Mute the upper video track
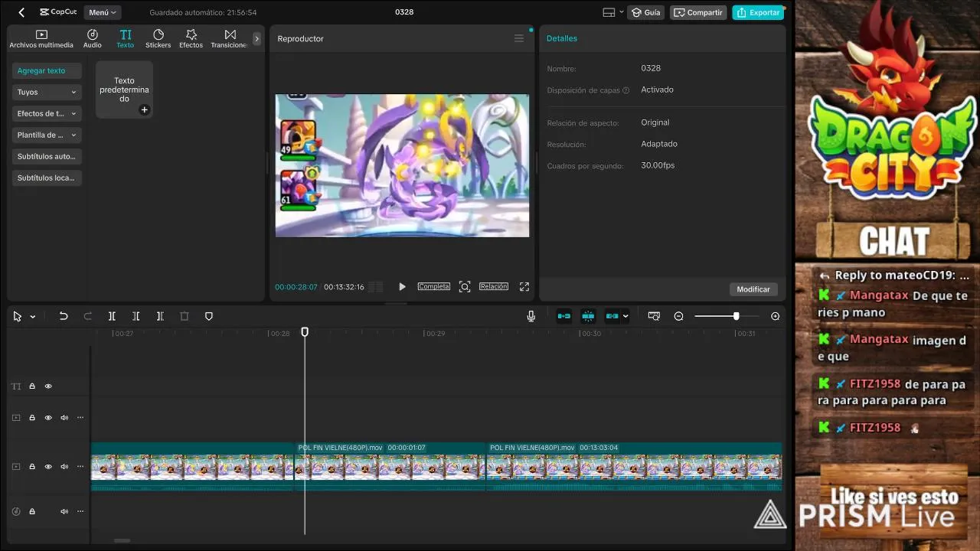This screenshot has width=980, height=551. pyautogui.click(x=64, y=418)
